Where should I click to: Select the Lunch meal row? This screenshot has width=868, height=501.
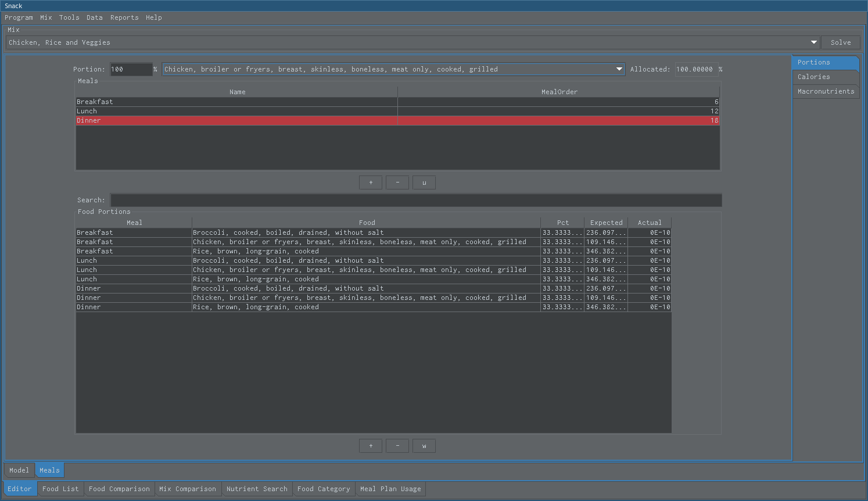[x=398, y=111]
